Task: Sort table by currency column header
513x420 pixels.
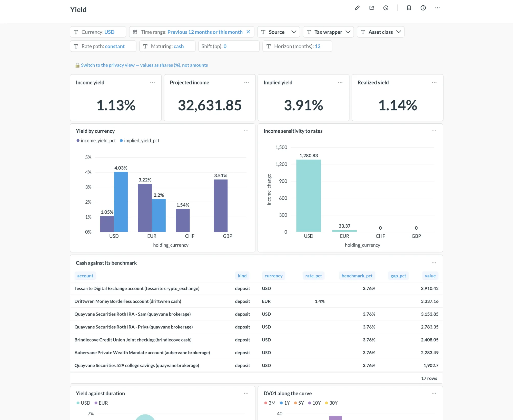Action: pos(273,276)
